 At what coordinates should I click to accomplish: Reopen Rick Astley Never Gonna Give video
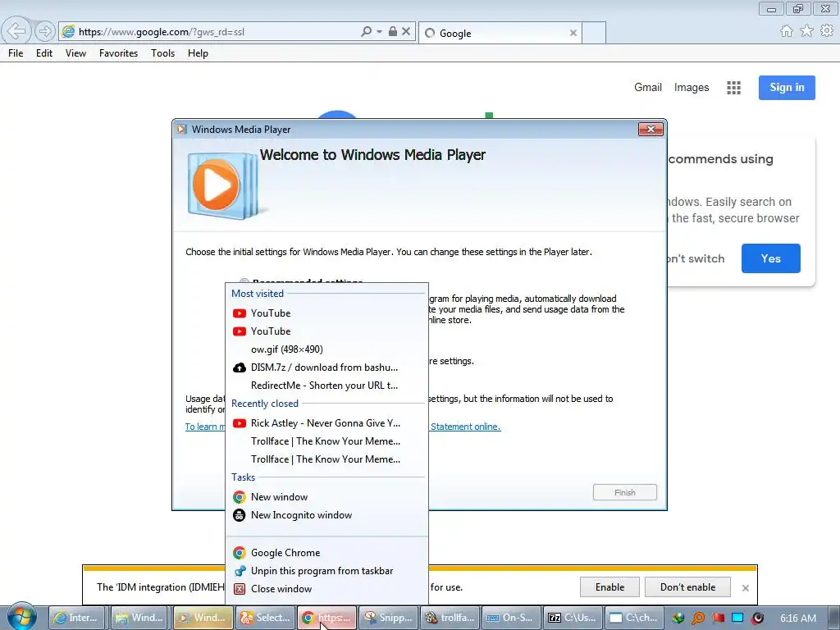tap(326, 423)
